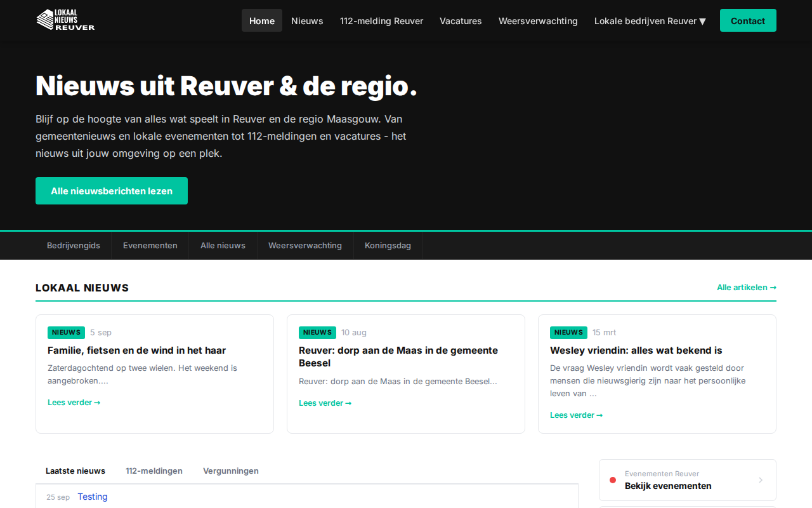The width and height of the screenshot is (812, 508).
Task: Click the NIEUWS tag dated 5 sep
Action: [x=66, y=332]
